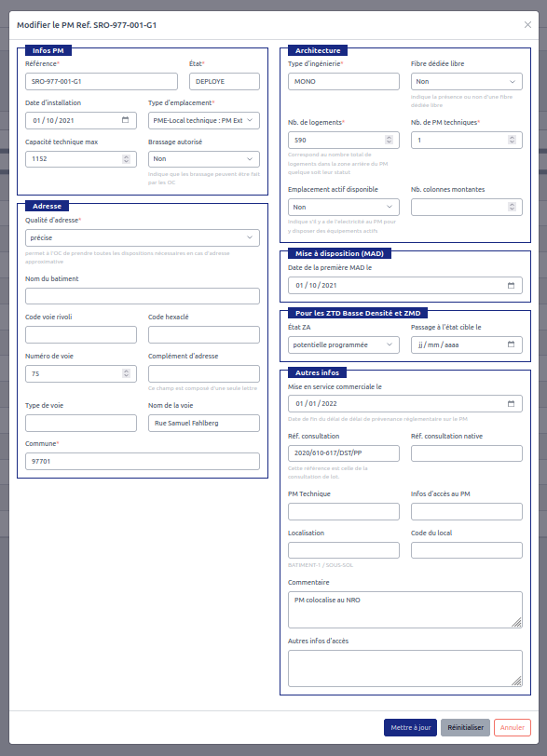Screen dimensions: 547x756
Task: Focus the Référence field
Action: [x=102, y=82]
